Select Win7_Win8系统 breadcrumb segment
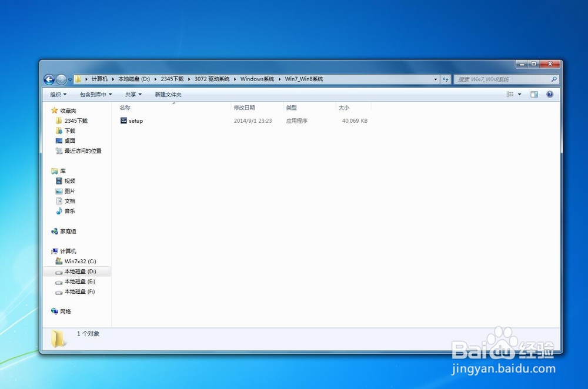588x389 pixels. point(304,79)
